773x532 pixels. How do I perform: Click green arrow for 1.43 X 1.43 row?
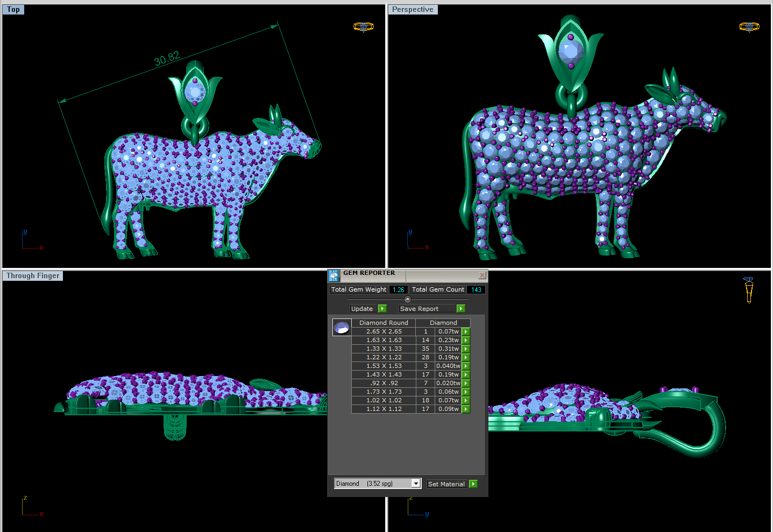coord(466,375)
